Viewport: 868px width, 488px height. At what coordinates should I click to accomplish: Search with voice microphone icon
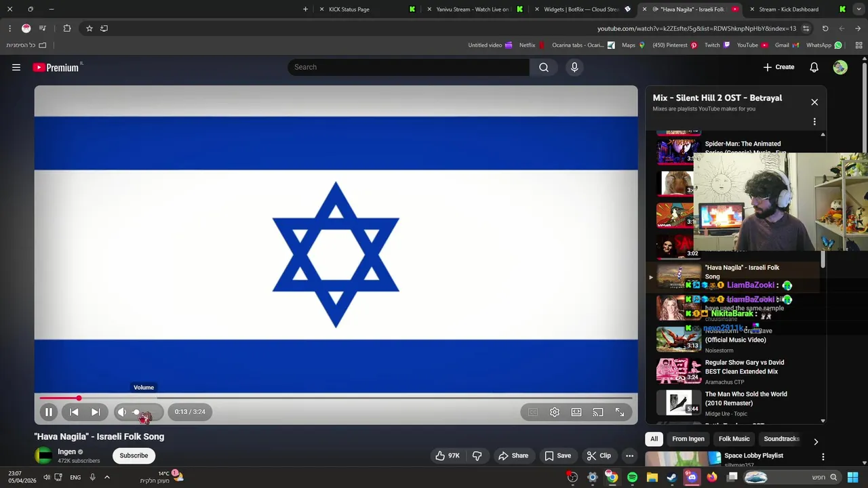[574, 67]
